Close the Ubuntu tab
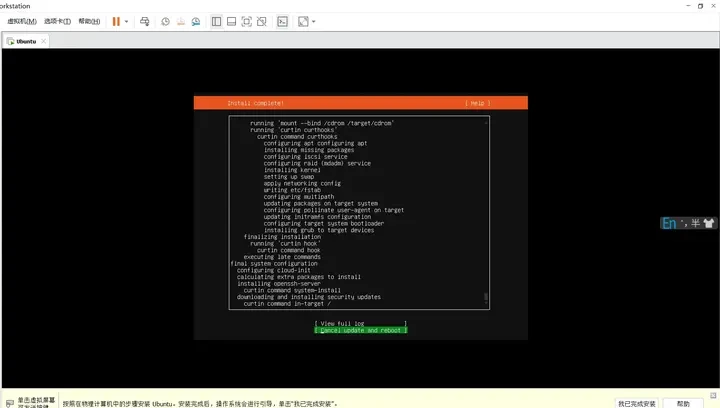The height and width of the screenshot is (408, 720). [44, 41]
